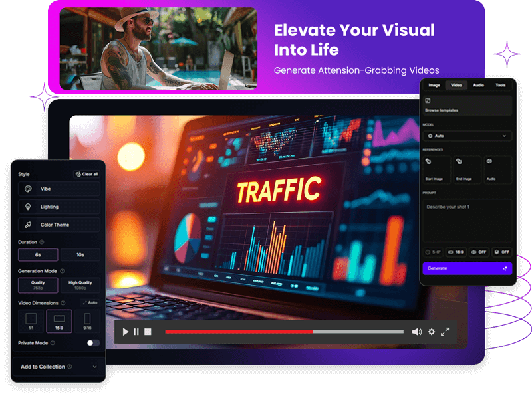Click the Clear all button

[x=87, y=174]
